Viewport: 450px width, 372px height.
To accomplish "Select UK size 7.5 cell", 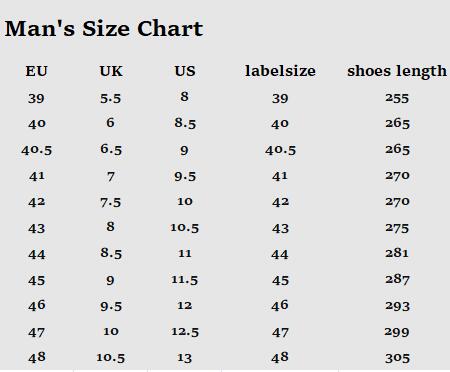I will point(111,202).
